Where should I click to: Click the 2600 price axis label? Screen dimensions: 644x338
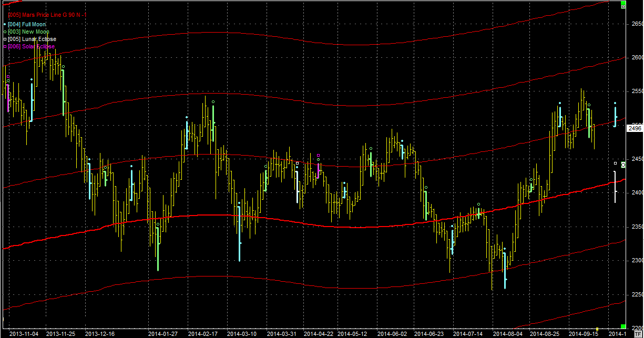click(637, 58)
